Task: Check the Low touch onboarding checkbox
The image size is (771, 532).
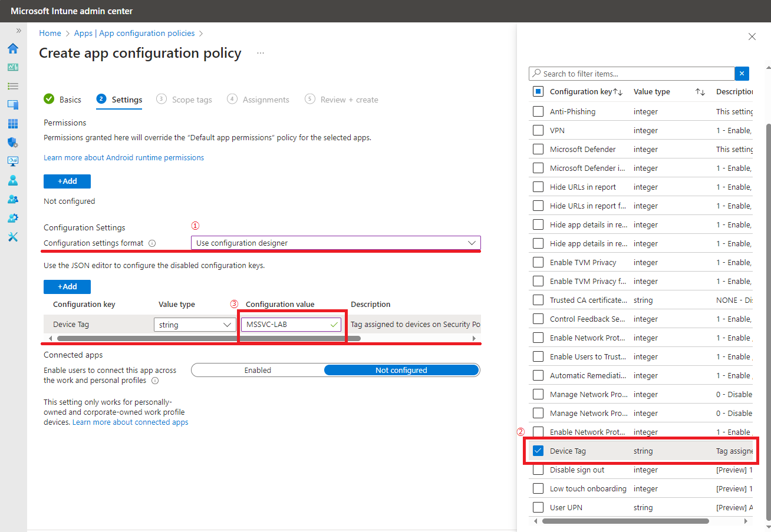Action: coord(538,488)
